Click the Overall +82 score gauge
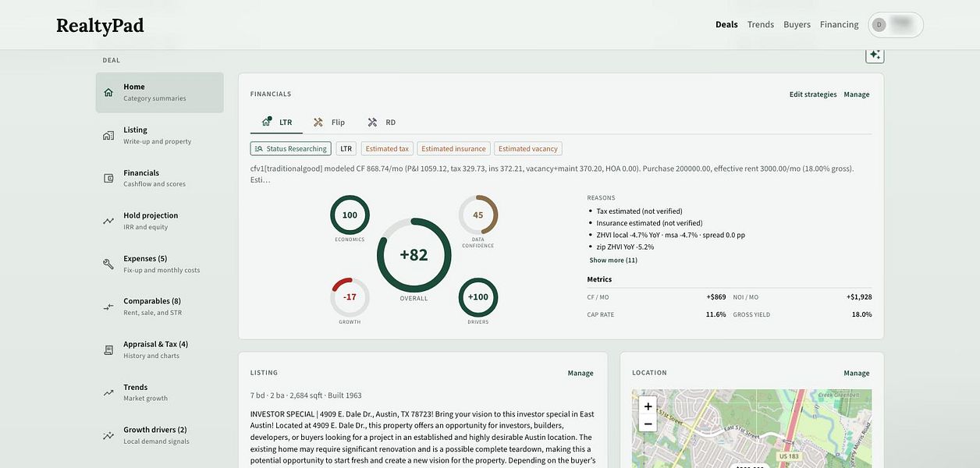Screen dimensions: 980x468 (414, 255)
